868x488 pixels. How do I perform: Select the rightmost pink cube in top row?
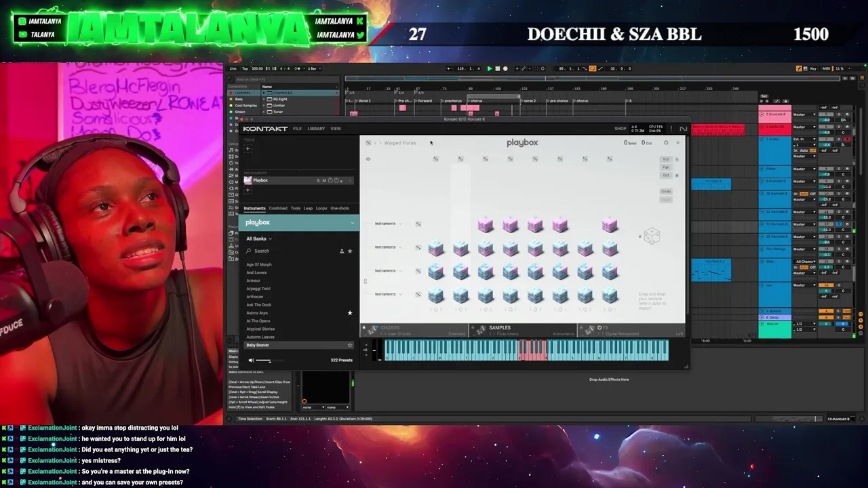coord(610,226)
